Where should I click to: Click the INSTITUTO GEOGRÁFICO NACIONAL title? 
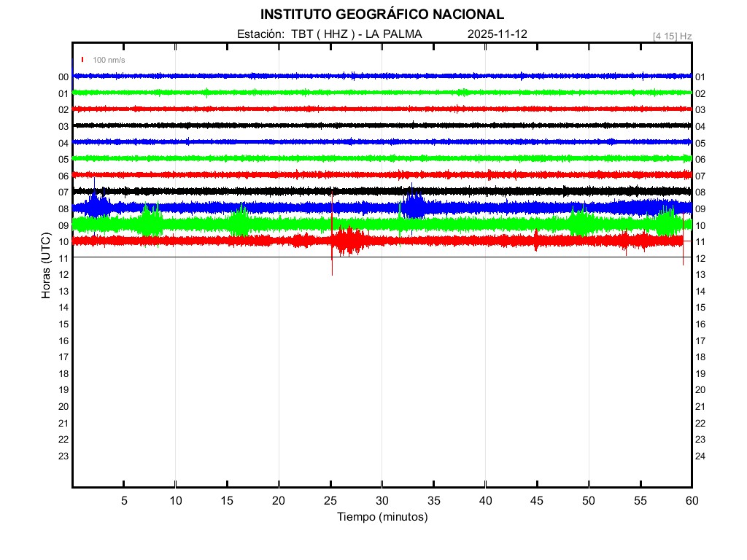coord(382,14)
